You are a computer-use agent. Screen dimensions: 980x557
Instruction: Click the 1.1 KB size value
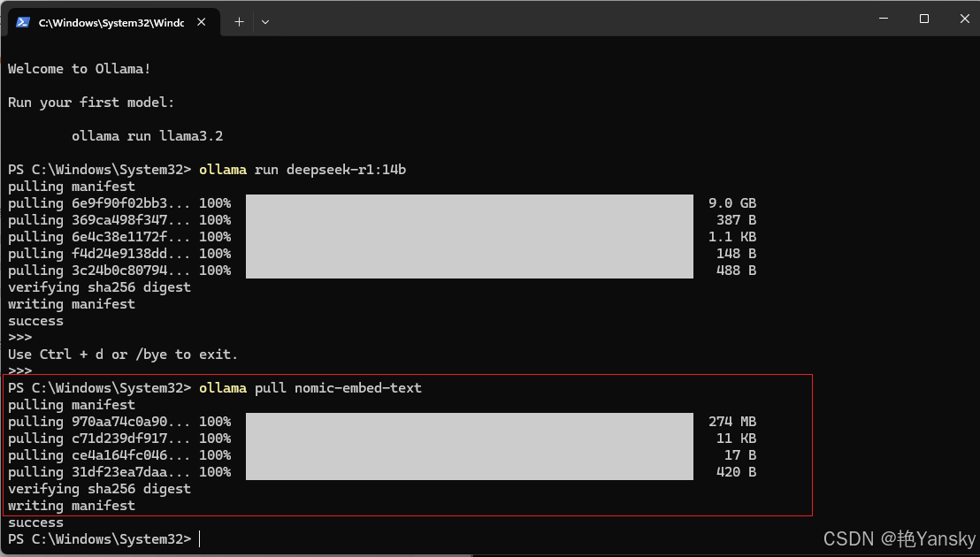[x=732, y=237]
